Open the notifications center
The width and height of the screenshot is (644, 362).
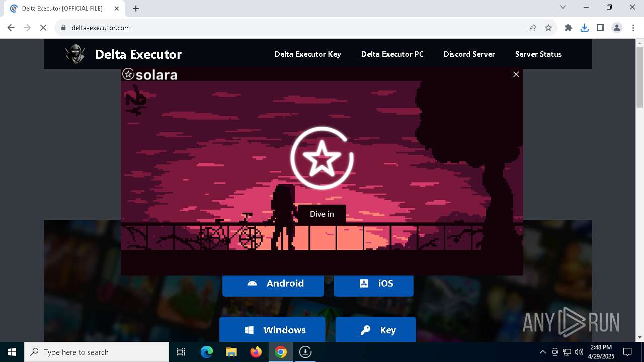coord(627,352)
